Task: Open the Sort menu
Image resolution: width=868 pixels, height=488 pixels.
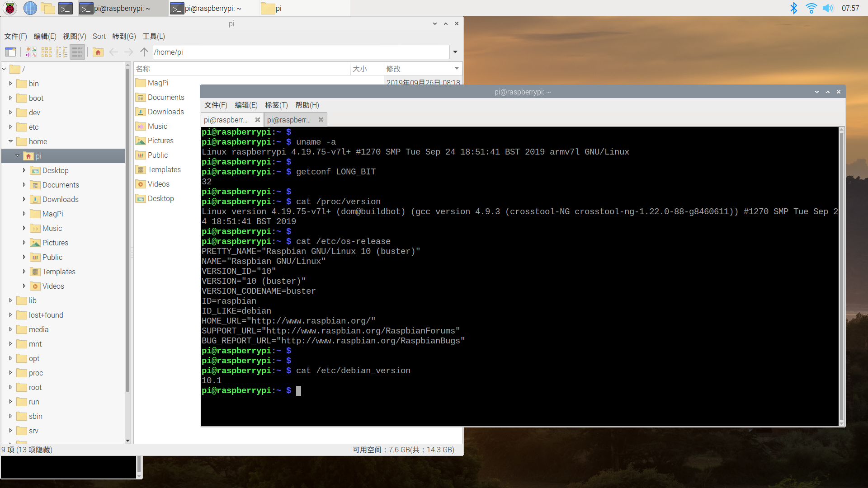Action: [99, 36]
